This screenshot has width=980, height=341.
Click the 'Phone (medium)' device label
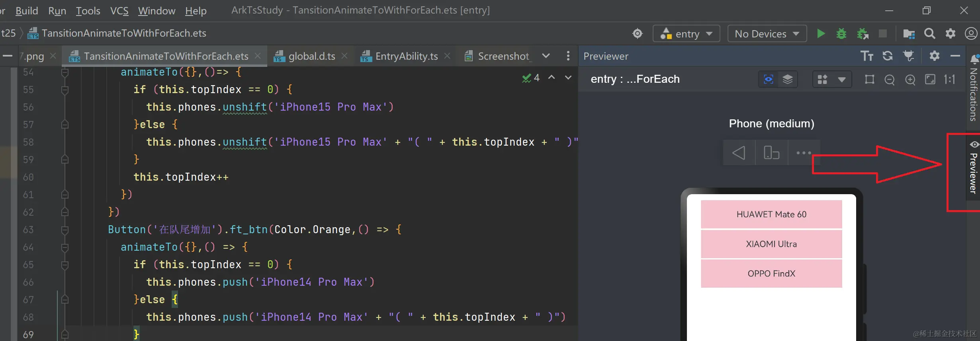point(771,124)
